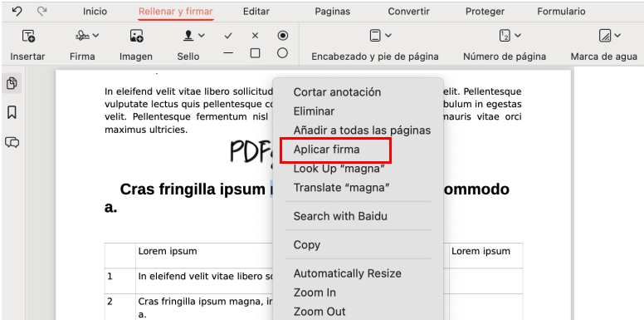Expand the header and footer dropdown arrow

coord(388,36)
